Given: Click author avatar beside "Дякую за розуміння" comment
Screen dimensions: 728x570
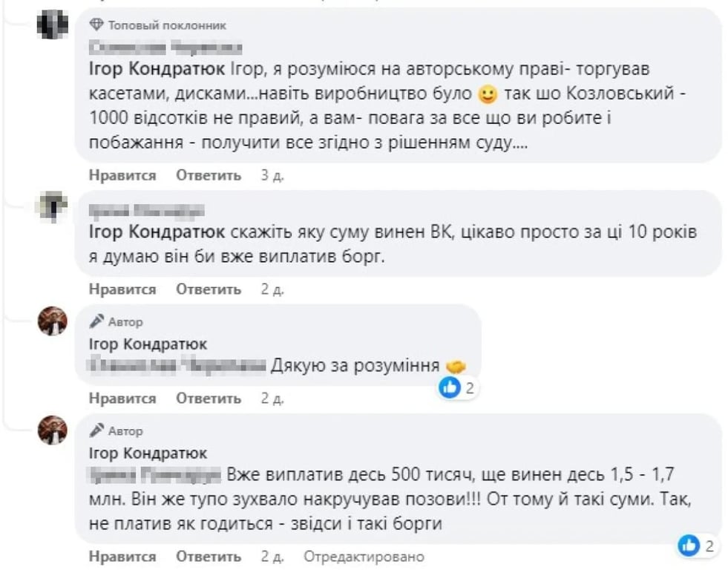Looking at the screenshot, I should [53, 321].
